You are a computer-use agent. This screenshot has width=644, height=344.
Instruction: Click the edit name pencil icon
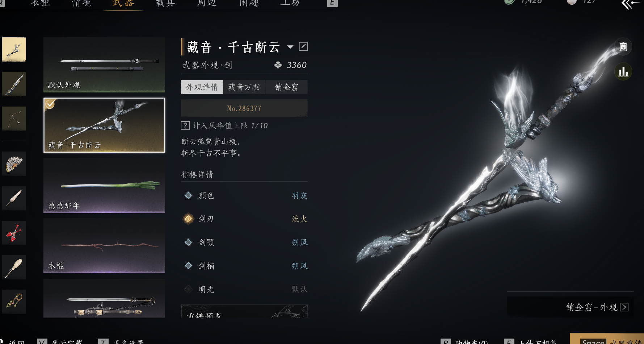point(303,46)
